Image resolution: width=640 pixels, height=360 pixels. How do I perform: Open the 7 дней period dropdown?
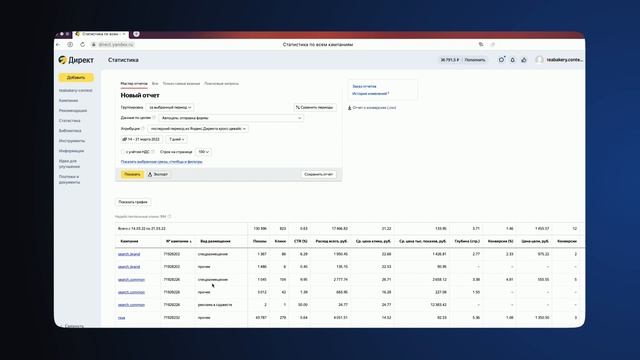click(177, 140)
